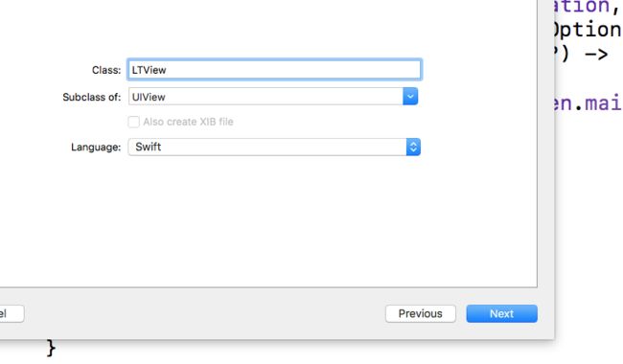Image resolution: width=623 pixels, height=364 pixels.
Task: Click the gray footer bar left of Previous
Action: (204, 313)
